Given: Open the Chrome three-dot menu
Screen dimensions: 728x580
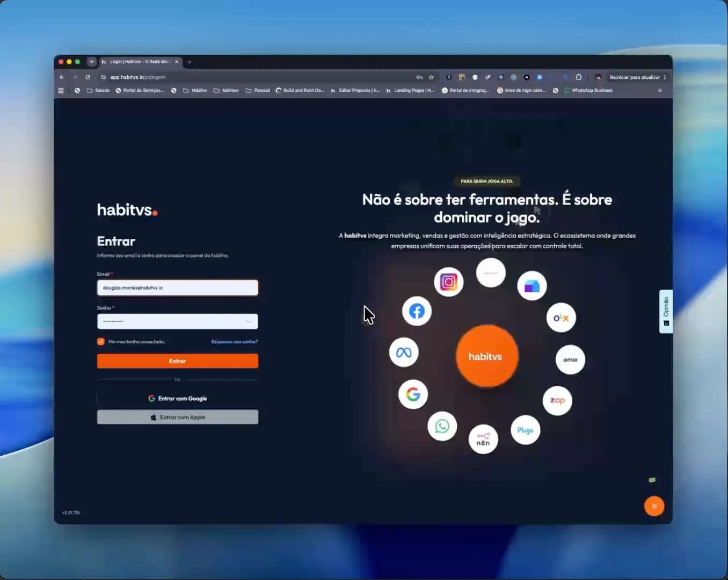Looking at the screenshot, I should pyautogui.click(x=665, y=77).
